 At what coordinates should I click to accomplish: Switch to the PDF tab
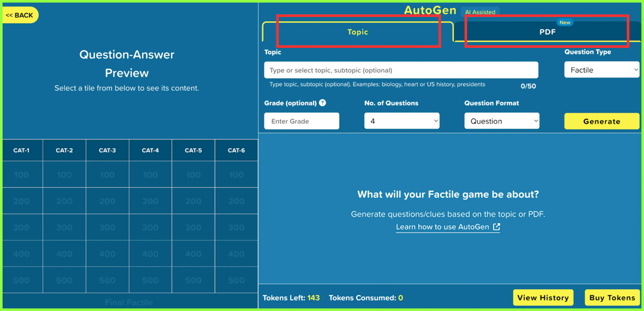point(548,32)
